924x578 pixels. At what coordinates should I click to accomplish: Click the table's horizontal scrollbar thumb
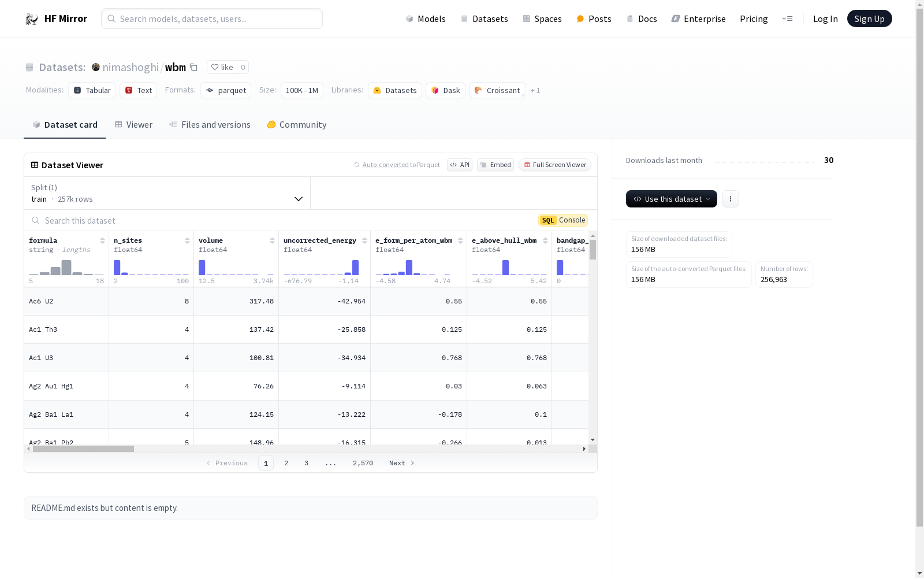83,449
